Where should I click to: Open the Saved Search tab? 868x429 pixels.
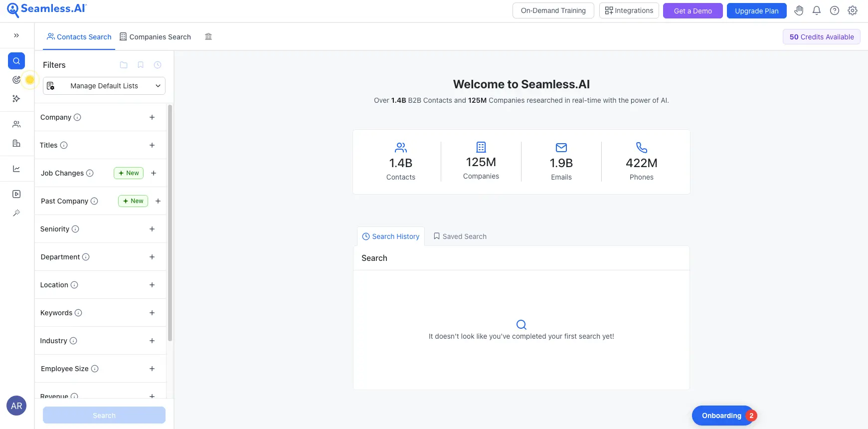(460, 236)
